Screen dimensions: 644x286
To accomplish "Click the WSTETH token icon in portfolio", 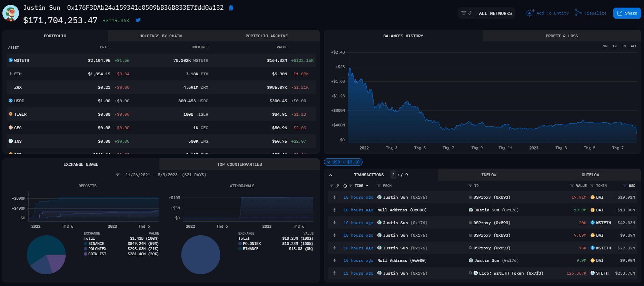I will coord(11,60).
